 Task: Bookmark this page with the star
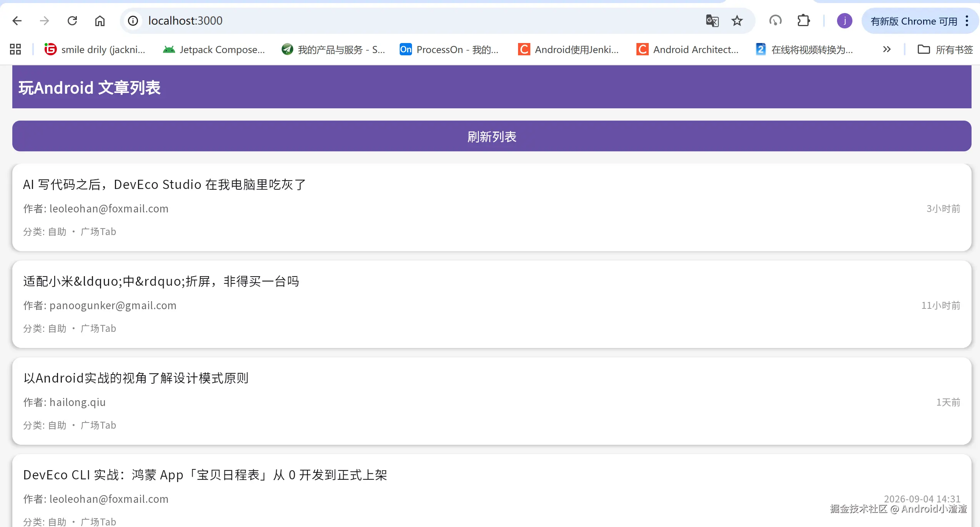tap(737, 21)
